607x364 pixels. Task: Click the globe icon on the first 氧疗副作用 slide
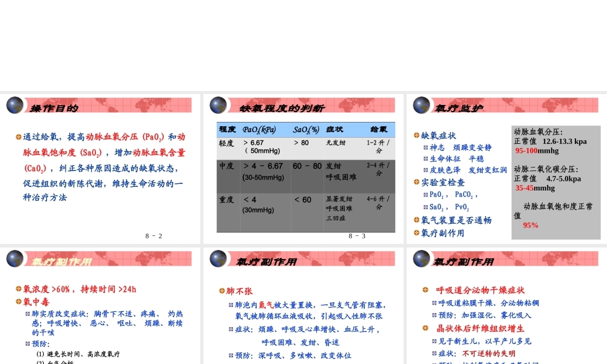click(x=15, y=258)
